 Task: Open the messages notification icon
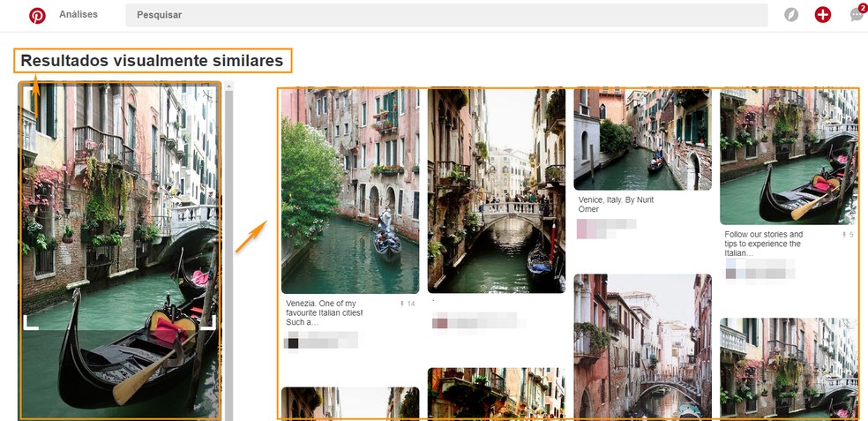pos(856,15)
